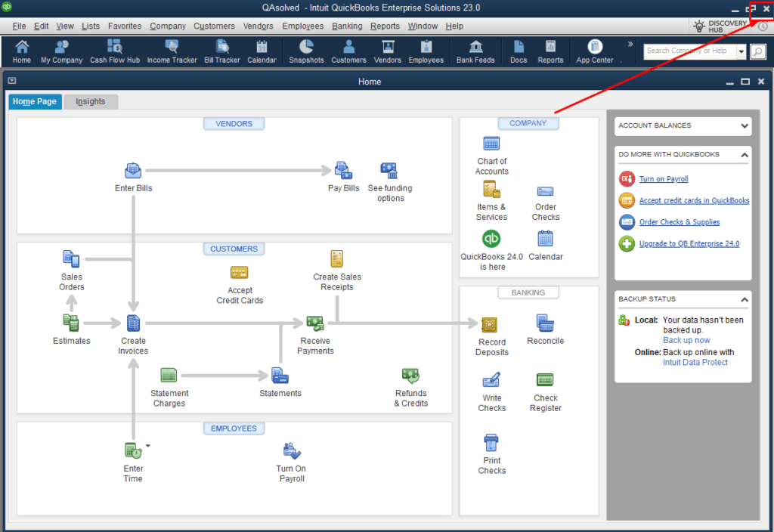Click the Create Invoices icon
Image resolution: width=774 pixels, height=532 pixels.
pyautogui.click(x=133, y=323)
